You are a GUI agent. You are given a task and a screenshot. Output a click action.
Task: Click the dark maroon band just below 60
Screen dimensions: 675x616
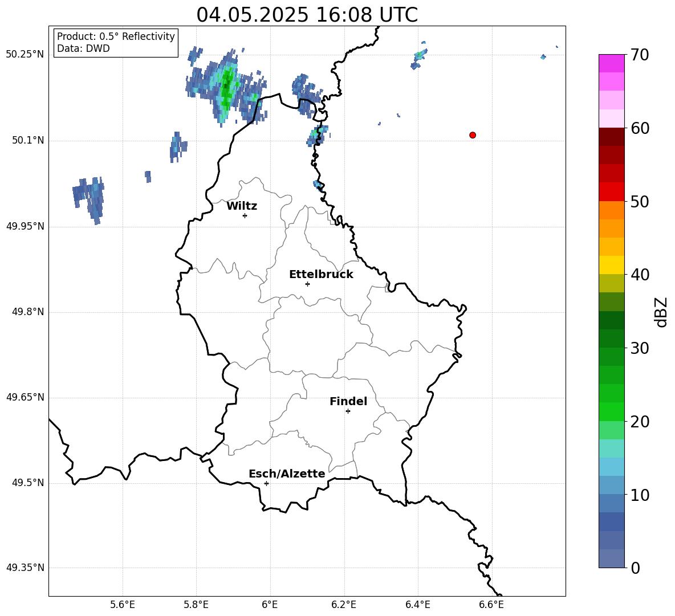pos(612,137)
